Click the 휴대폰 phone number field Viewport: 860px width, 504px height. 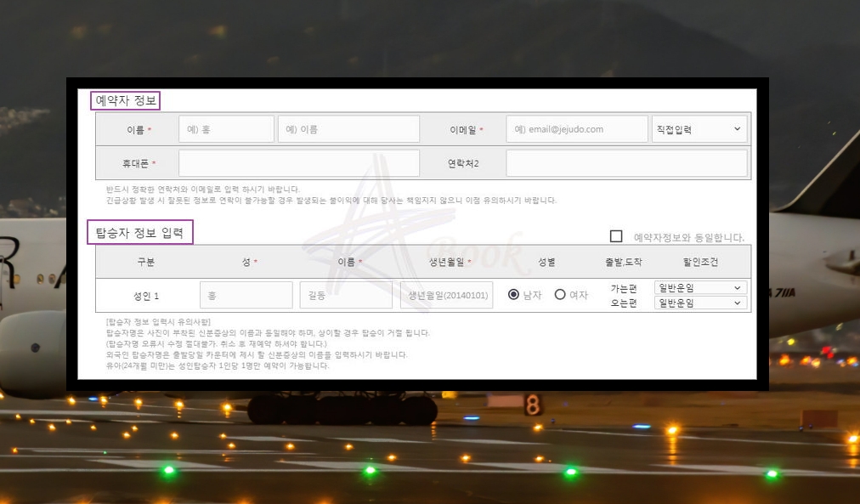[299, 163]
